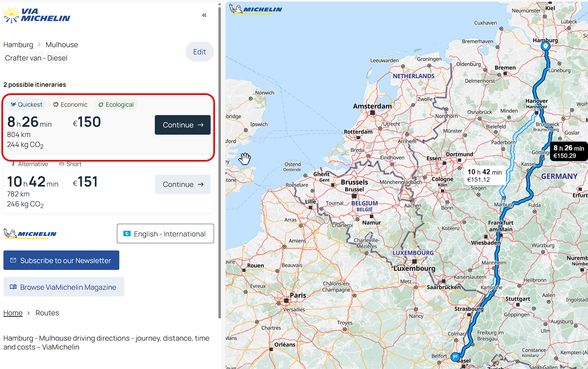Viewport: 588px width, 369px height.
Task: Click the envelope icon on Newsletter button
Action: [x=13, y=260]
